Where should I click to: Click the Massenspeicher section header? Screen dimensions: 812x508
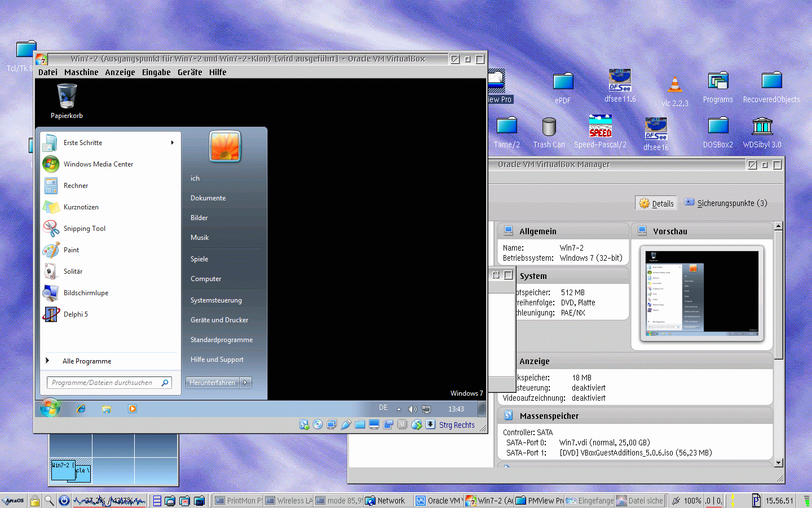pyautogui.click(x=636, y=415)
